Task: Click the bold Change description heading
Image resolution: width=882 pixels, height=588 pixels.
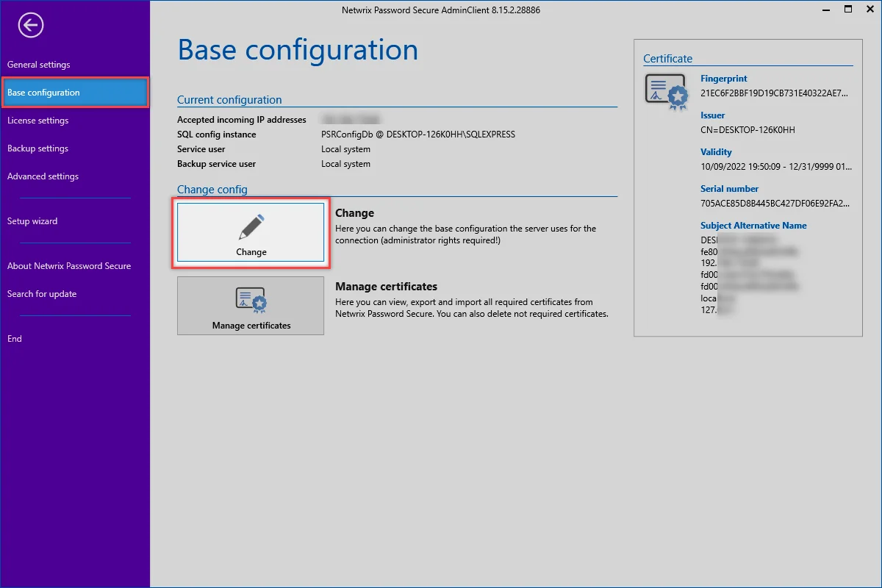Action: click(355, 213)
